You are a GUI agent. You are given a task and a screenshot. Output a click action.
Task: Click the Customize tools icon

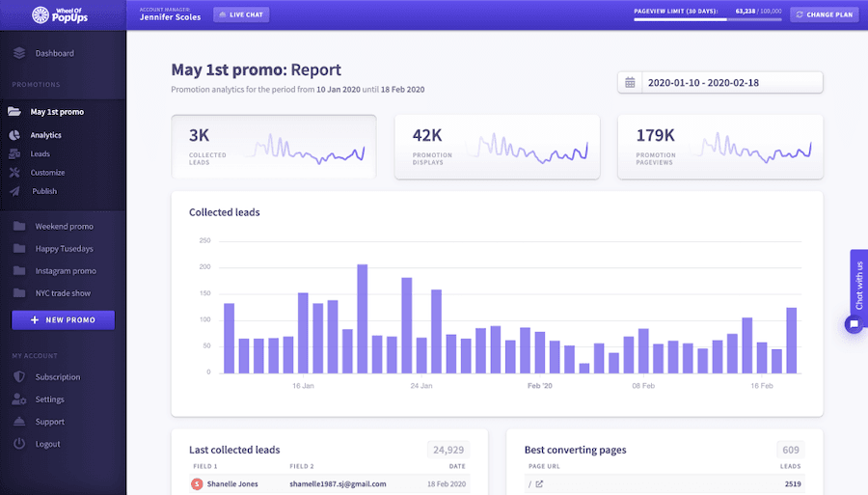click(x=14, y=173)
